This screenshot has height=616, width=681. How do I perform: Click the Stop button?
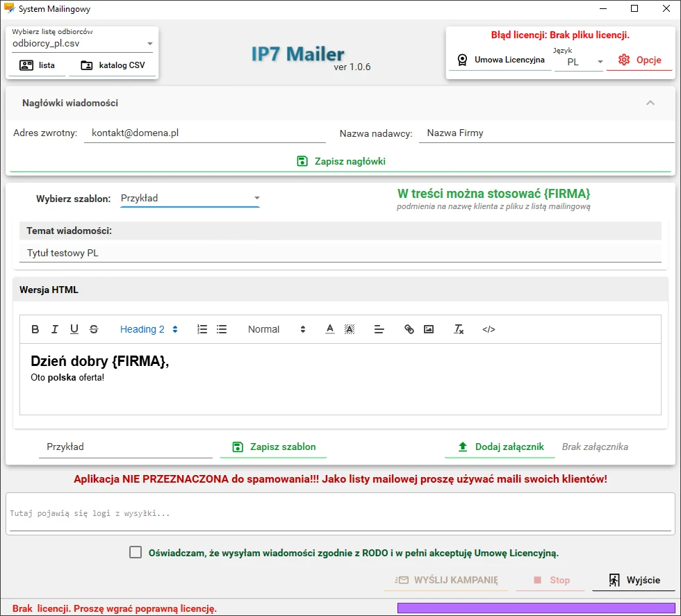point(550,580)
